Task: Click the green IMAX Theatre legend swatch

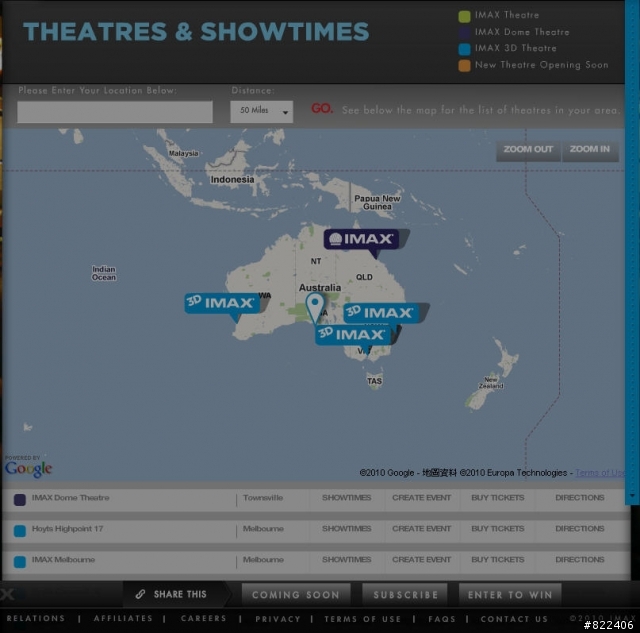Action: [x=464, y=16]
